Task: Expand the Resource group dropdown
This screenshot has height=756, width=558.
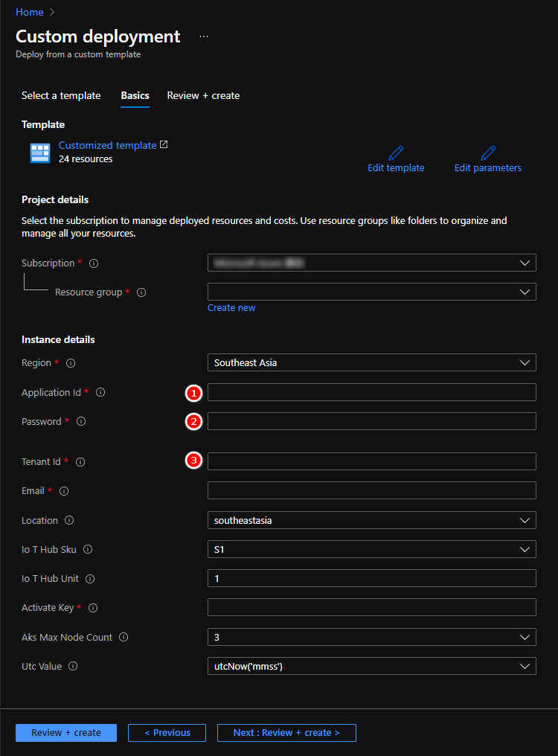Action: [x=371, y=292]
